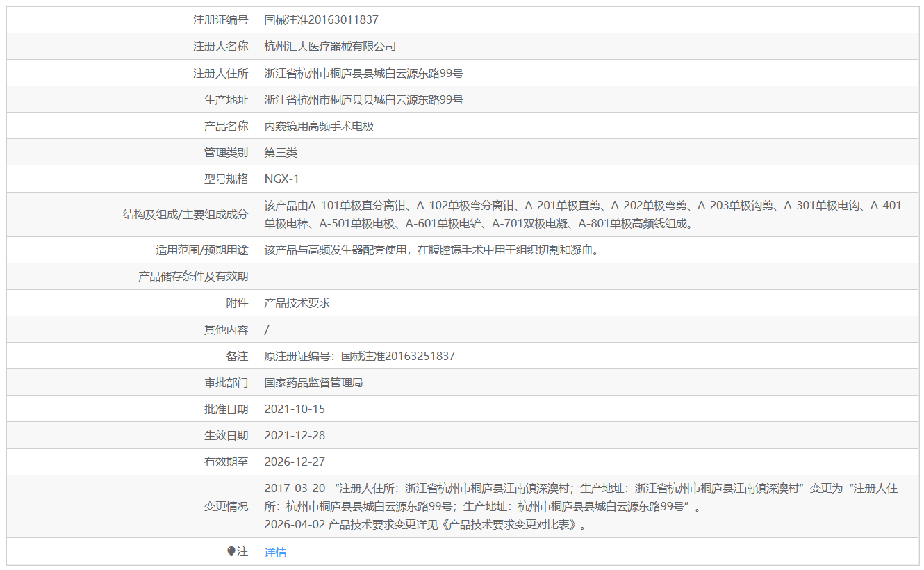Click the 有效期至 label
Viewport: 924px width, 570px height.
tap(226, 462)
